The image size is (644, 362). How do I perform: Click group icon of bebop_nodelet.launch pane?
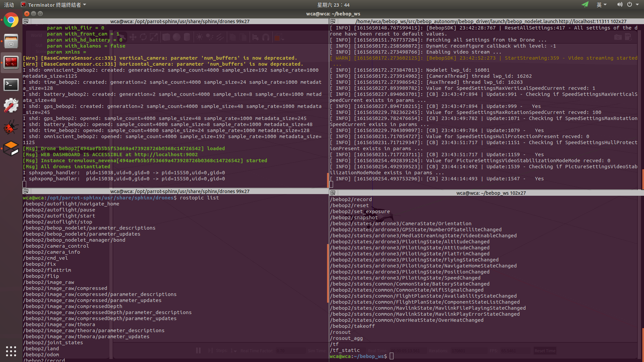click(333, 21)
